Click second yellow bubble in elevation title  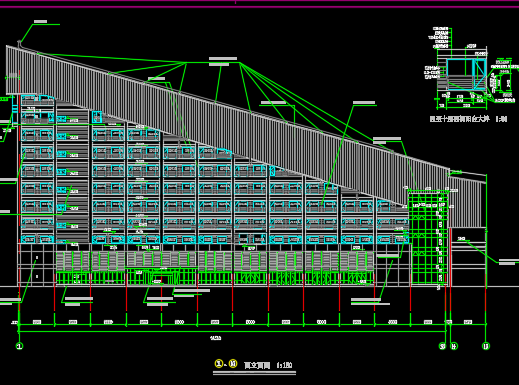pyautogui.click(x=233, y=363)
